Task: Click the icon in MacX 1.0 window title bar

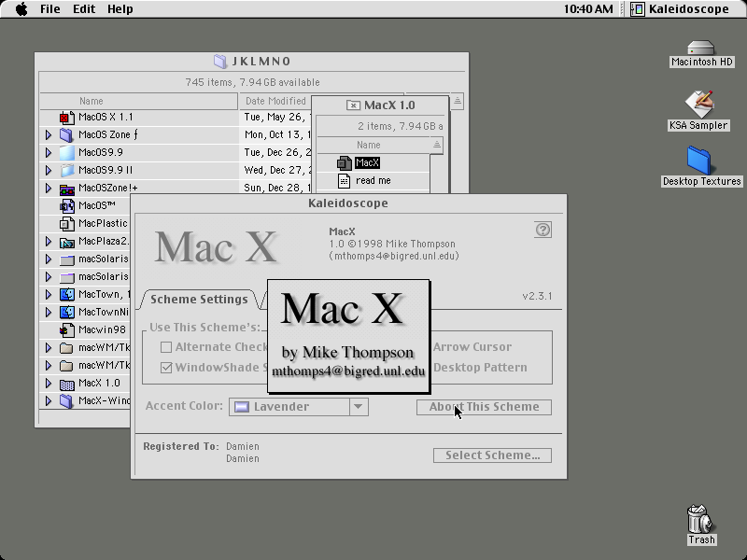Action: pos(353,105)
